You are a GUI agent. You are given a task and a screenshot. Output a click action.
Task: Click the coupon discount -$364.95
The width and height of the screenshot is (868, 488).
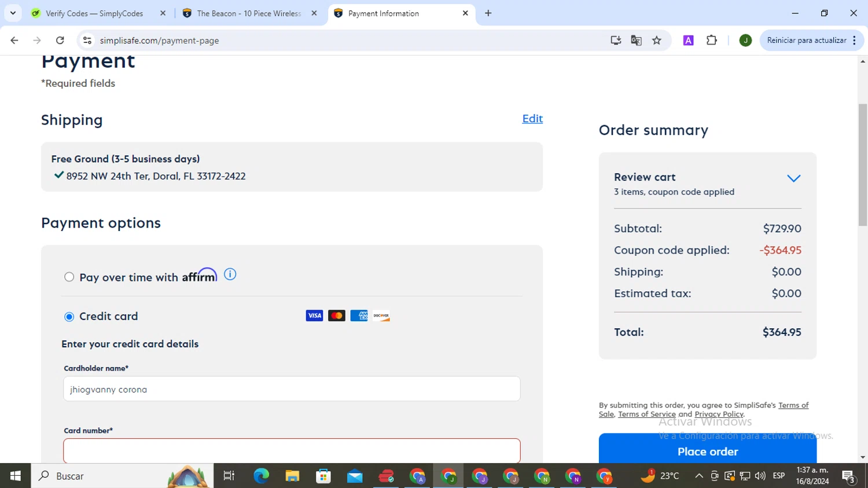[x=780, y=250]
